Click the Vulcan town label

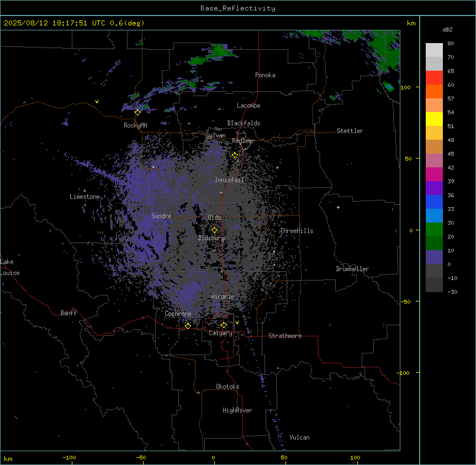[x=299, y=437]
